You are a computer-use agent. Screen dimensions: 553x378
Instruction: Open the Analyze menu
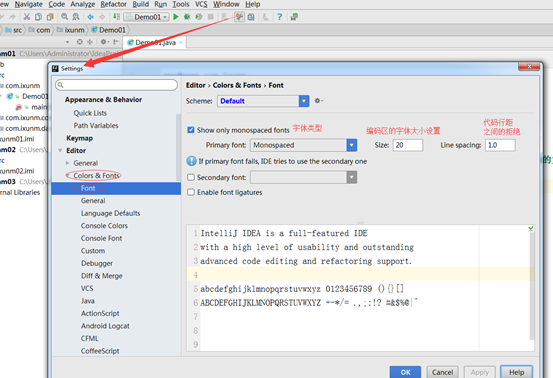coord(83,5)
